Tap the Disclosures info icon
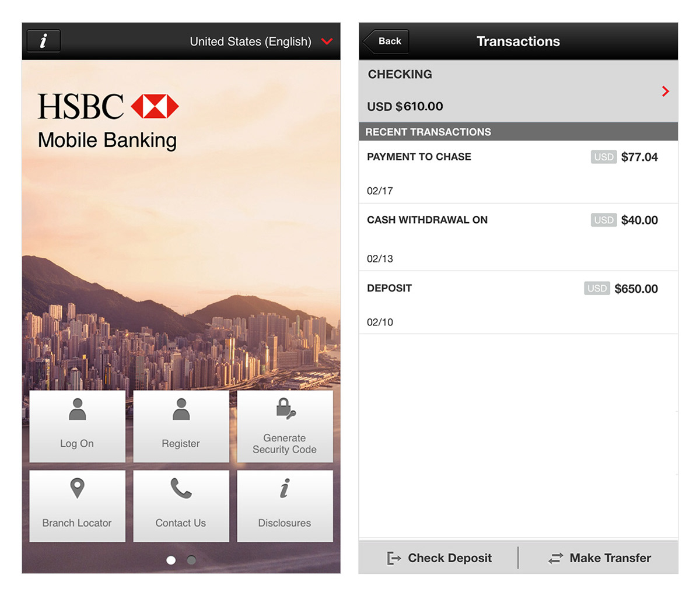The height and width of the screenshot is (596, 700). click(x=285, y=489)
